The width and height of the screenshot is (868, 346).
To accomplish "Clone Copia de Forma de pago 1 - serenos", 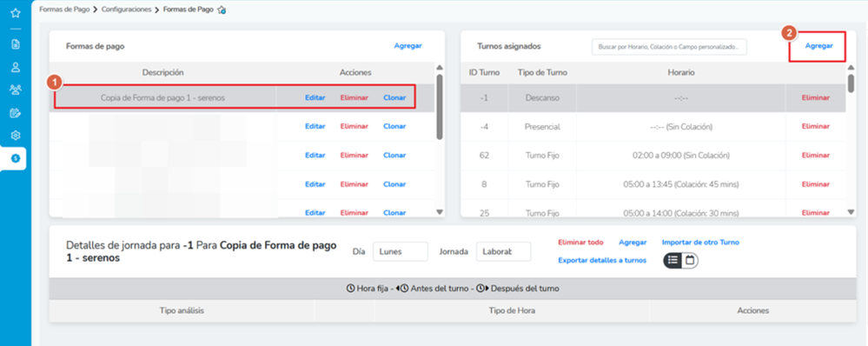I will click(x=394, y=97).
